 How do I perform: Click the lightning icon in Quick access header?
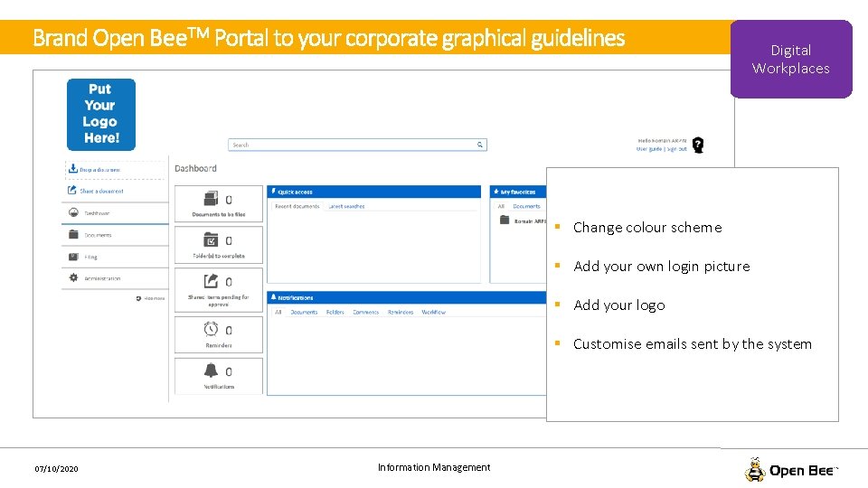click(x=273, y=192)
